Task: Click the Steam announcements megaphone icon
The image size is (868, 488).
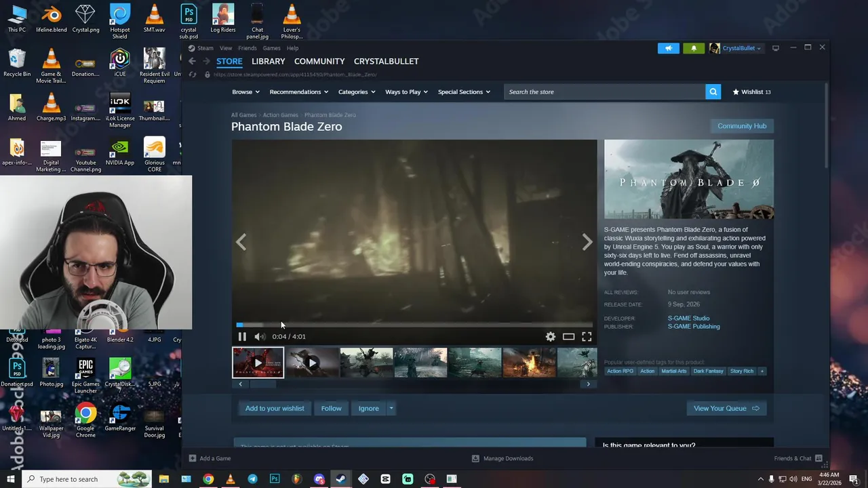Action: click(x=668, y=48)
